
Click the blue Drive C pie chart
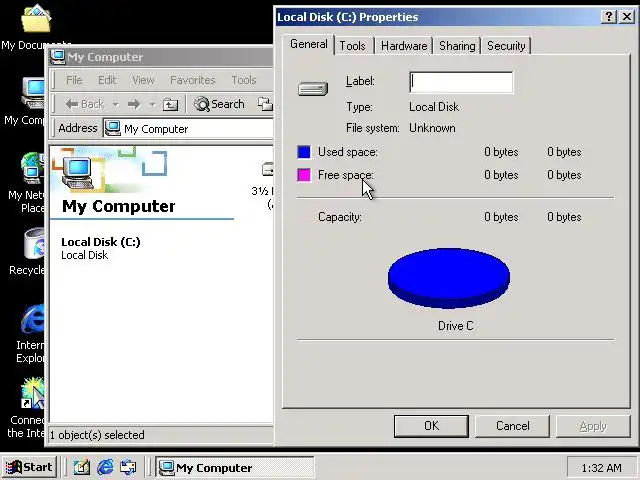pos(449,278)
